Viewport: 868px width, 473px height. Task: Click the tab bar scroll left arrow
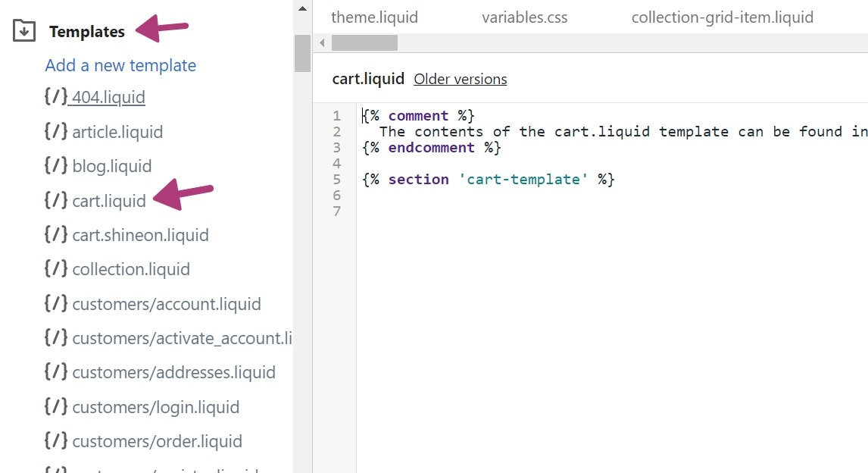322,42
